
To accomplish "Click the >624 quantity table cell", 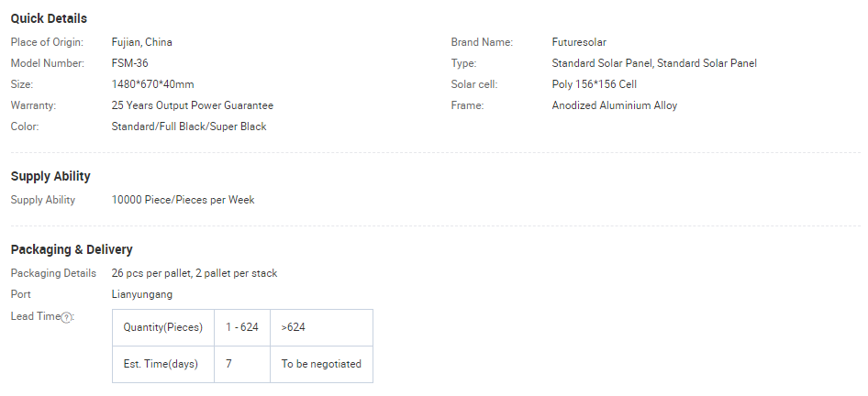I will pyautogui.click(x=322, y=327).
